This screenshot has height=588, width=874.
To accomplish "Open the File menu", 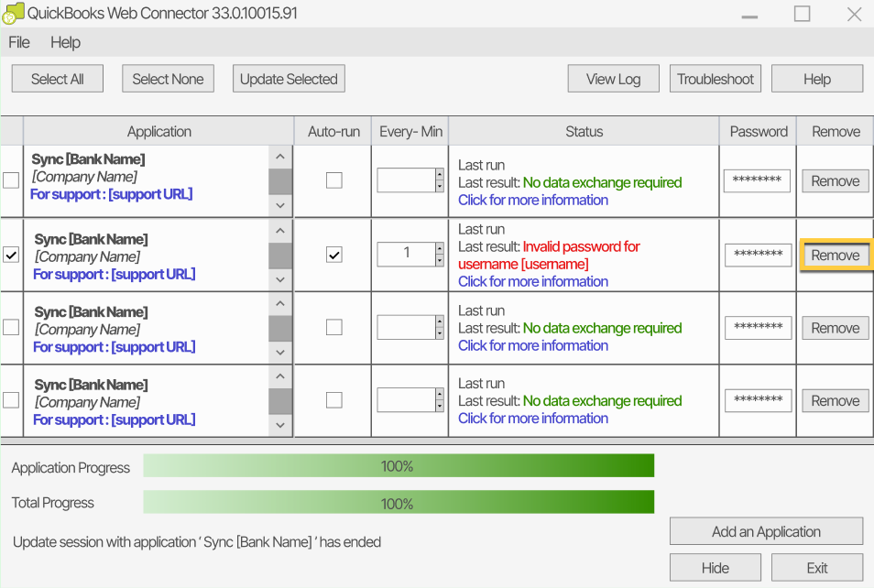I will click(x=19, y=42).
